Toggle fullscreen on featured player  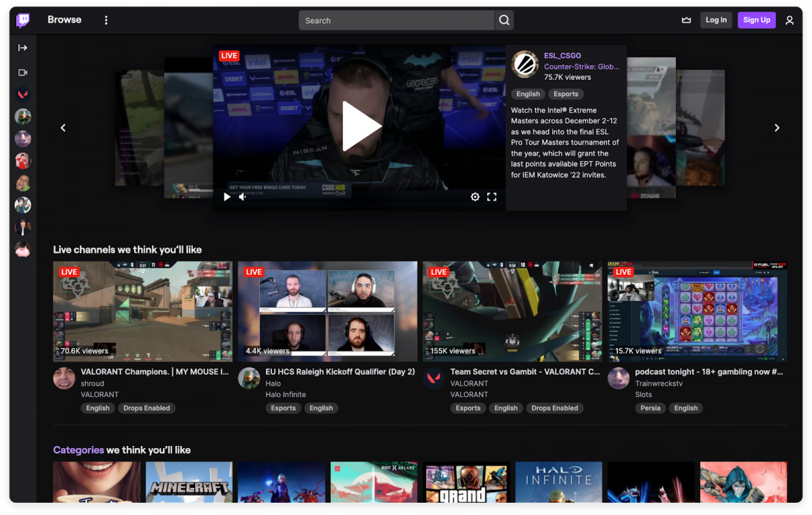[492, 197]
